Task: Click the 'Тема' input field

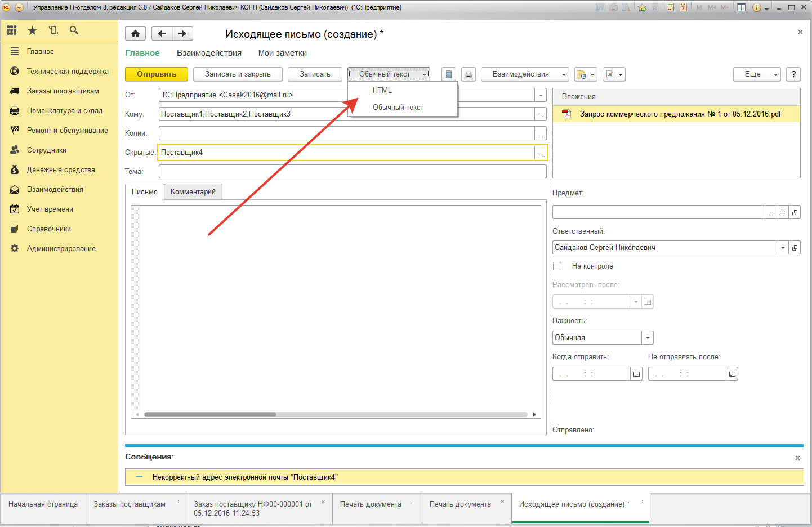Action: pos(353,172)
